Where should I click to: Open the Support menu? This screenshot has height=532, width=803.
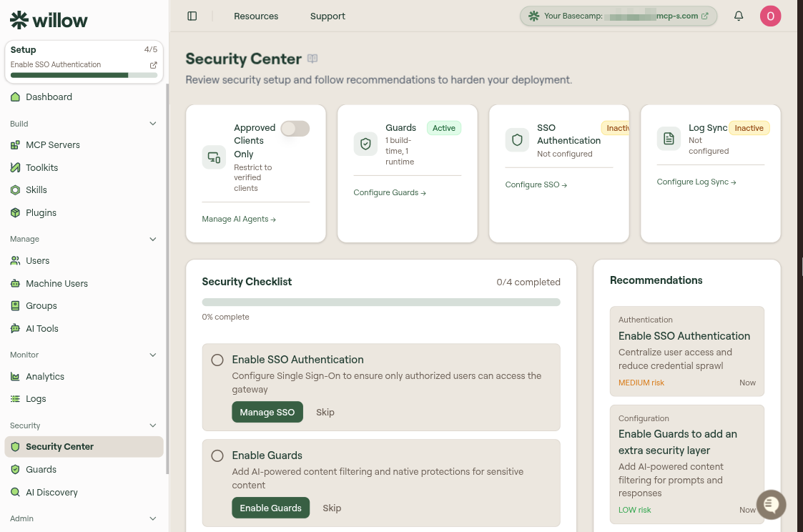pos(327,16)
